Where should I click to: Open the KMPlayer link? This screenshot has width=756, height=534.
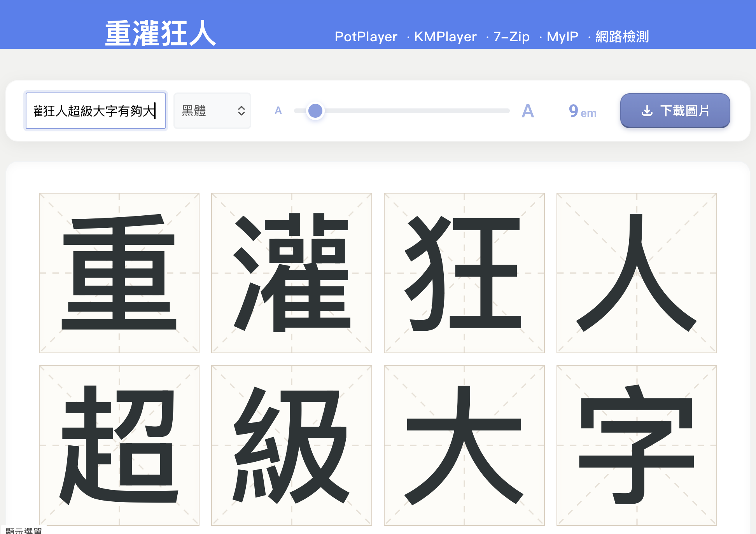pyautogui.click(x=445, y=37)
